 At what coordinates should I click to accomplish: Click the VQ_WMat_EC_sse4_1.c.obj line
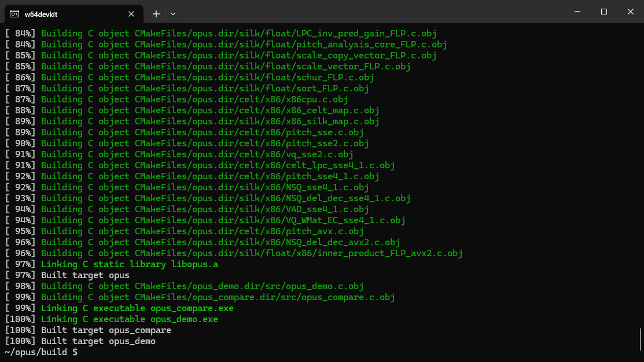pyautogui.click(x=205, y=220)
